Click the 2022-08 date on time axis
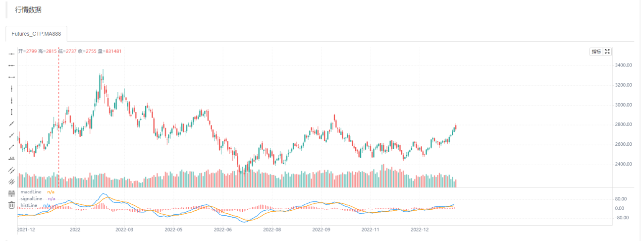The height and width of the screenshot is (241, 644). tap(272, 230)
